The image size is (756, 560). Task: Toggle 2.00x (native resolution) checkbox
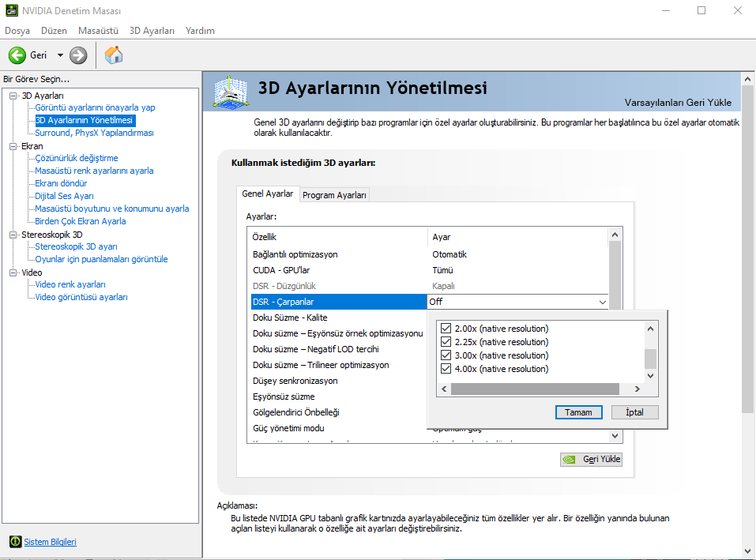click(x=446, y=329)
